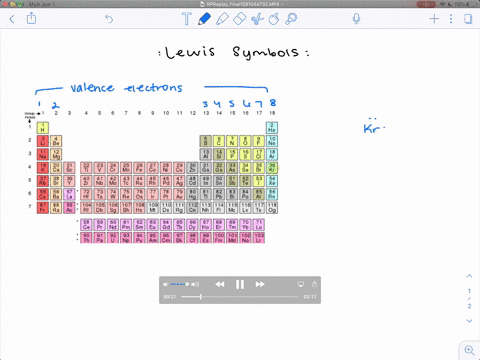This screenshot has width=480, height=360.
Task: Click group number 18 column header
Action: tap(272, 113)
